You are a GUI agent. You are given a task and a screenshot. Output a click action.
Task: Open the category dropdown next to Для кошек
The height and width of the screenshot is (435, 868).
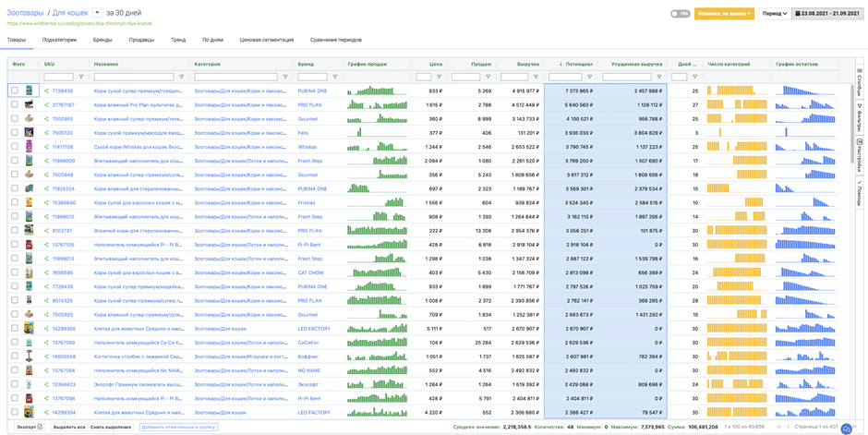pos(97,13)
